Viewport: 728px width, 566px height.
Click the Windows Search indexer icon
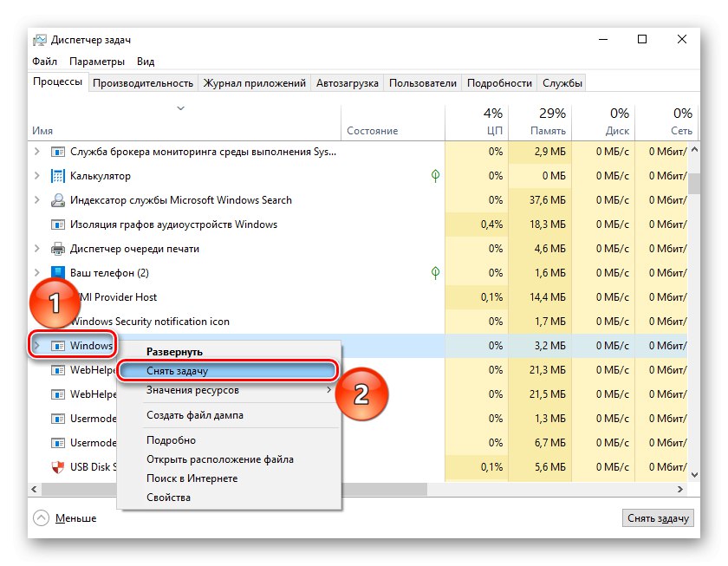point(57,200)
